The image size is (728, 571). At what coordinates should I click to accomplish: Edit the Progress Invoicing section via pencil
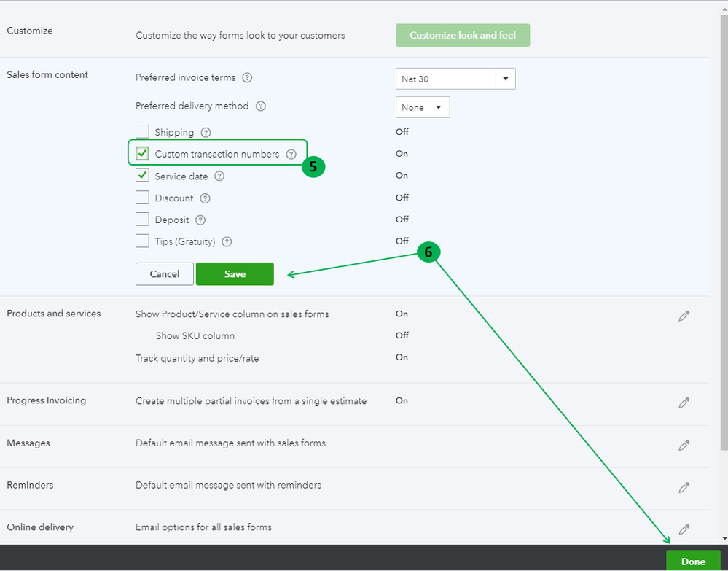[x=684, y=403]
